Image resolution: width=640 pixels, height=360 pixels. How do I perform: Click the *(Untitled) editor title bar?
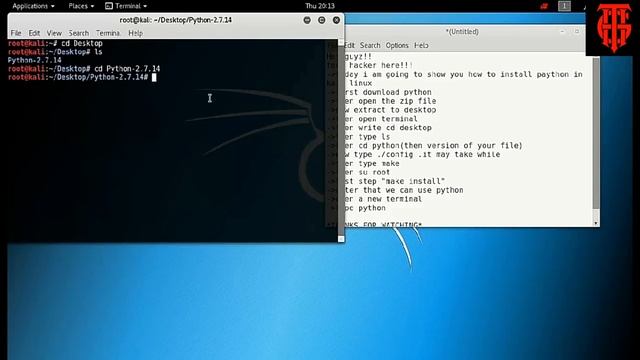[x=462, y=31]
